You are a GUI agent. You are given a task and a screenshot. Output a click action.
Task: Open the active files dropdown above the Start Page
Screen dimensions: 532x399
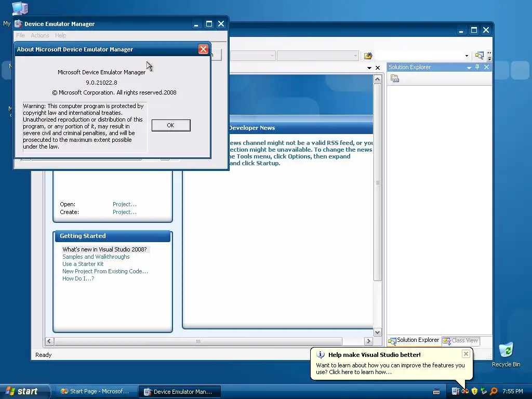coord(369,68)
